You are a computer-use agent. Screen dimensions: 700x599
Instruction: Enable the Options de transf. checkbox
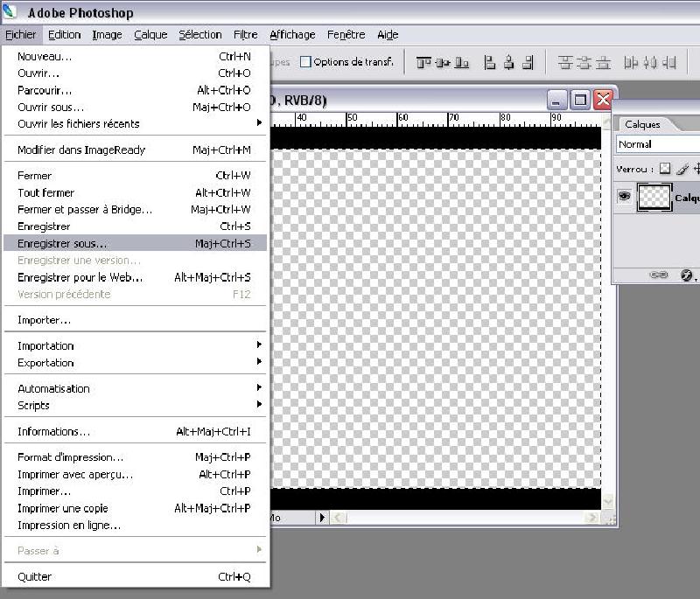pyautogui.click(x=305, y=61)
